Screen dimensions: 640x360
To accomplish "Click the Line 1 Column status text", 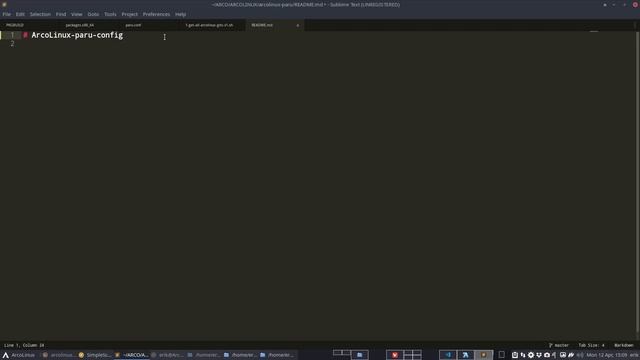I will 24,345.
